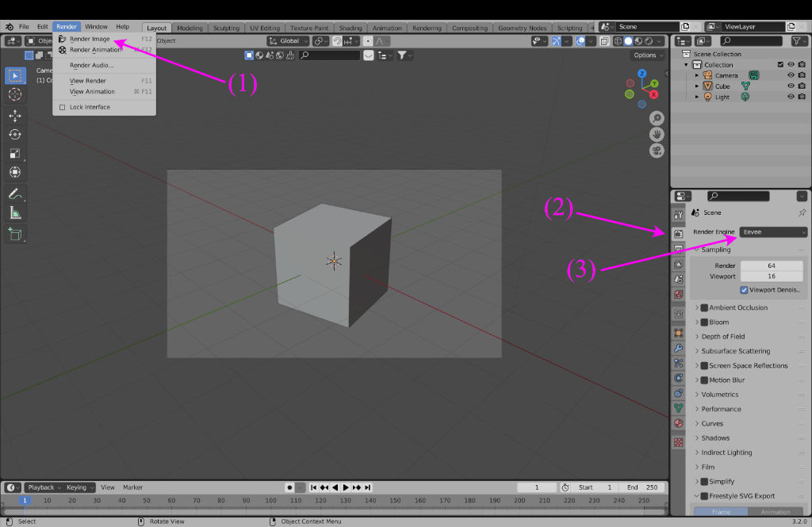Click Render Image in the Render menu
The width and height of the screenshot is (812, 527).
click(90, 39)
